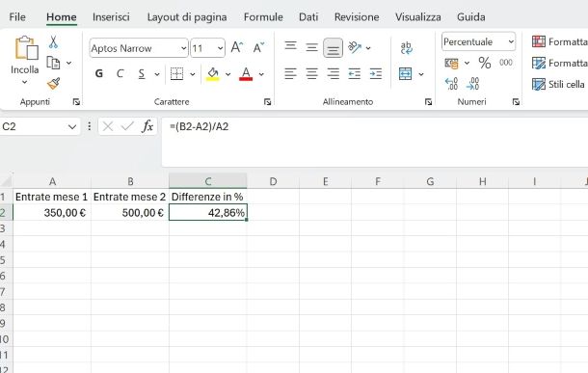Open Allineamento dialog launcher

tap(428, 102)
